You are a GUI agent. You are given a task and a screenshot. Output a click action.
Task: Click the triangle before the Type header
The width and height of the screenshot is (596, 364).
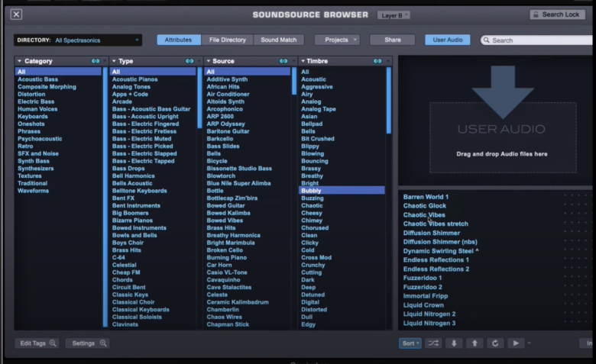[x=114, y=61]
